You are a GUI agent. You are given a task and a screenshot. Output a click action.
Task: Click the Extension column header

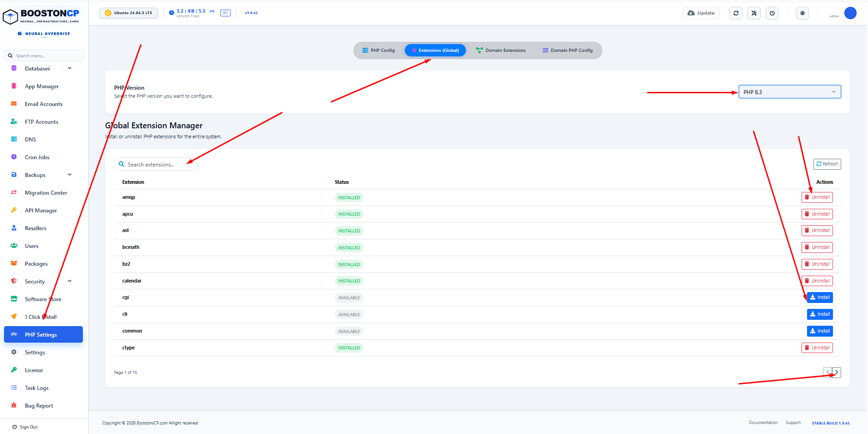(x=133, y=182)
